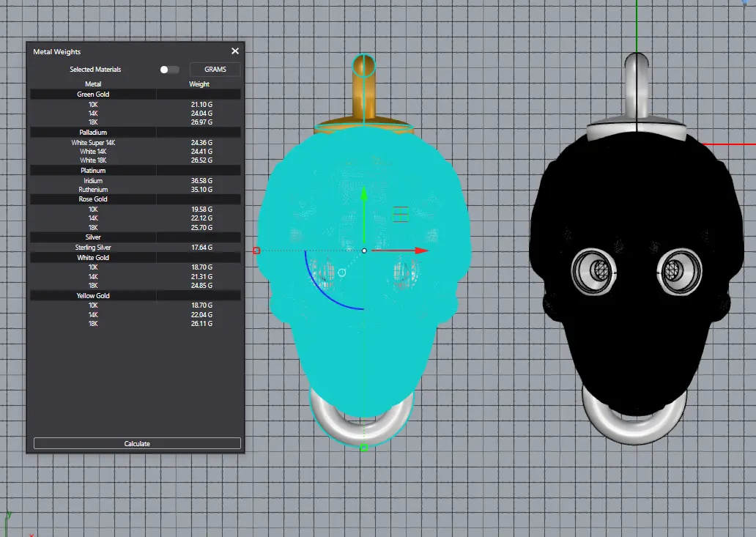The image size is (756, 537).
Task: Select the Green Gold category header
Action: (x=93, y=95)
